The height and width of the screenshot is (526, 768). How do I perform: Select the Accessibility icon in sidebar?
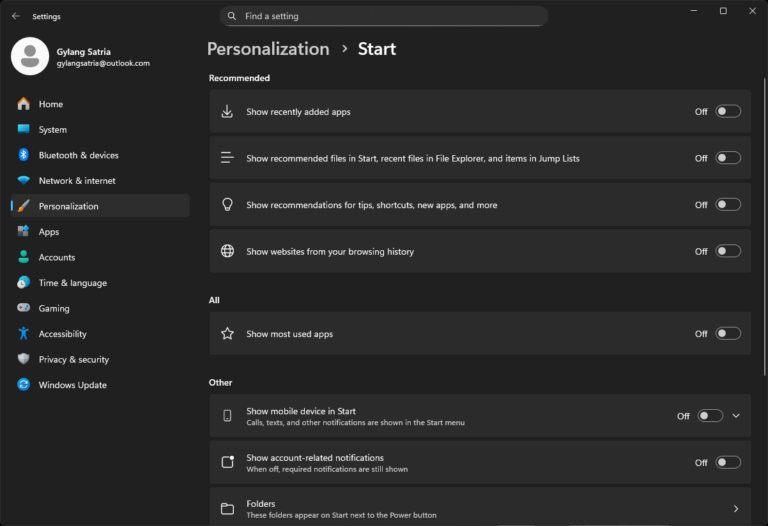[x=23, y=334]
